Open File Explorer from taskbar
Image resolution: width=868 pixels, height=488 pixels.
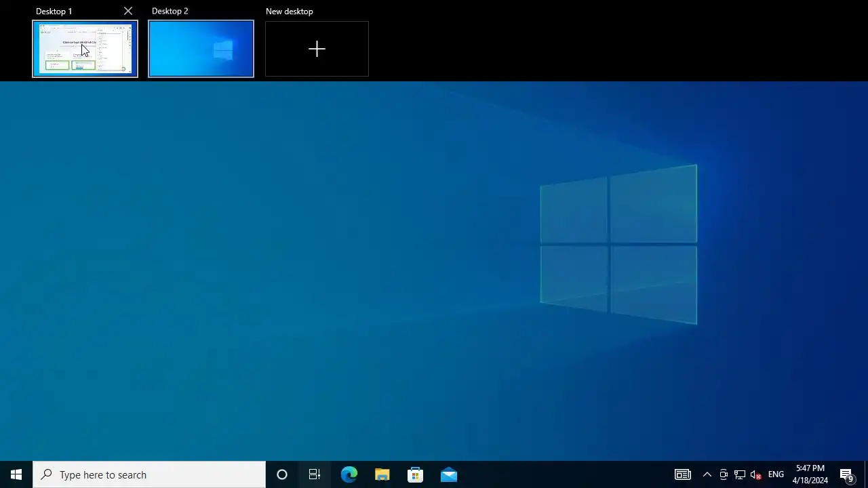coord(382,474)
